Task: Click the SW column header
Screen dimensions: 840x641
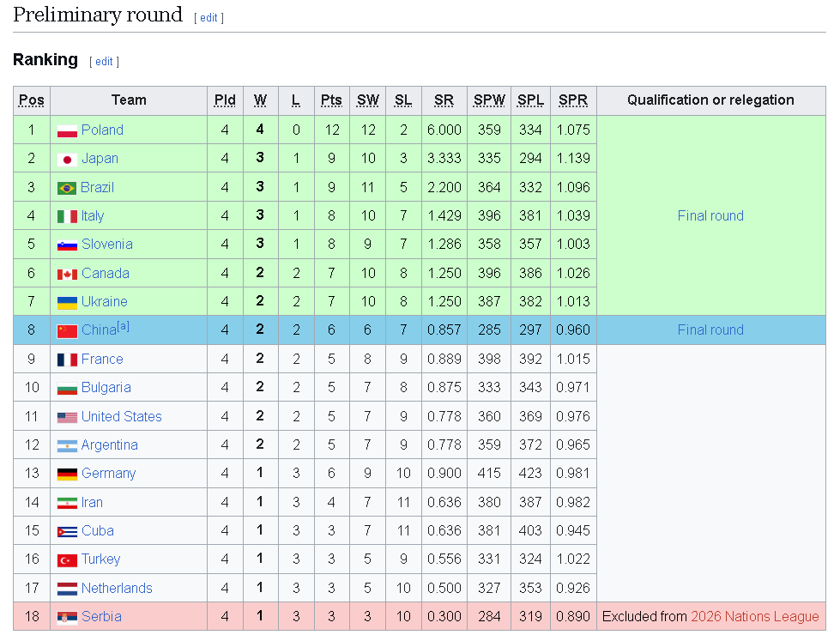Action: tap(367, 100)
